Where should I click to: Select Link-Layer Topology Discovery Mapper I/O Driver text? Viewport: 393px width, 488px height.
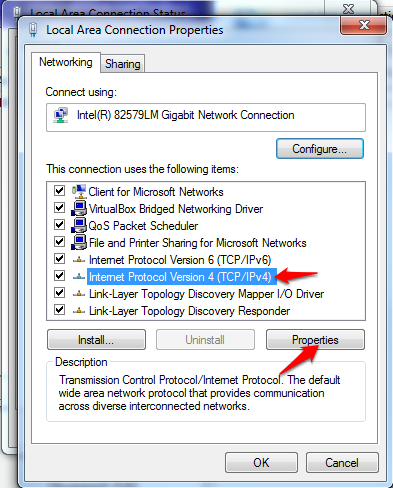(206, 294)
